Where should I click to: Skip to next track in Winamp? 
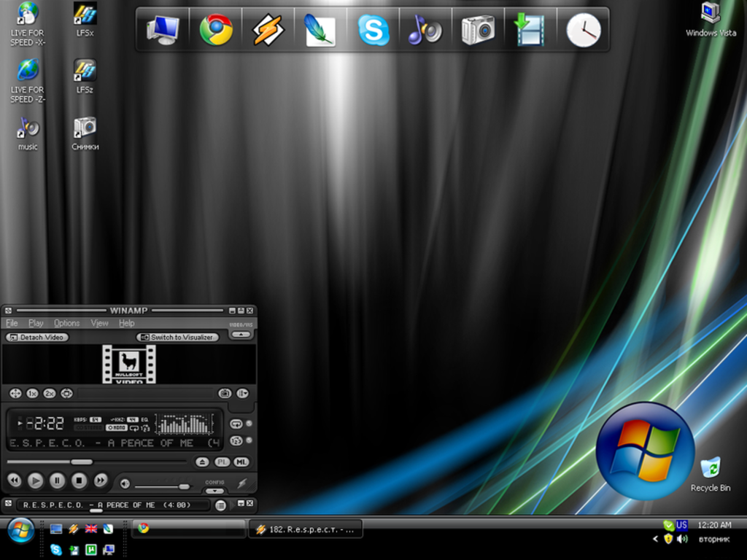[x=101, y=481]
